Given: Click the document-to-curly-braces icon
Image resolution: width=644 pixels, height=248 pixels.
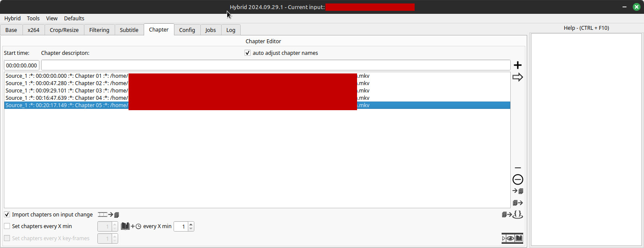Looking at the screenshot, I should pos(512,214).
